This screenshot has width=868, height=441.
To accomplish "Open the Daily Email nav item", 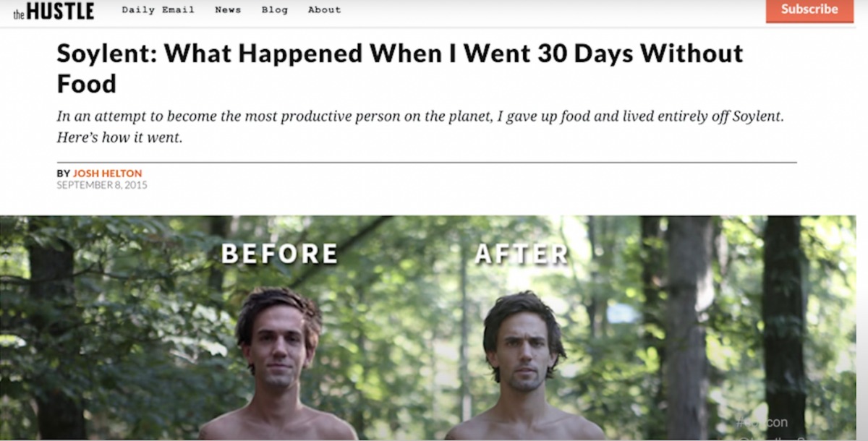I will click(x=158, y=10).
